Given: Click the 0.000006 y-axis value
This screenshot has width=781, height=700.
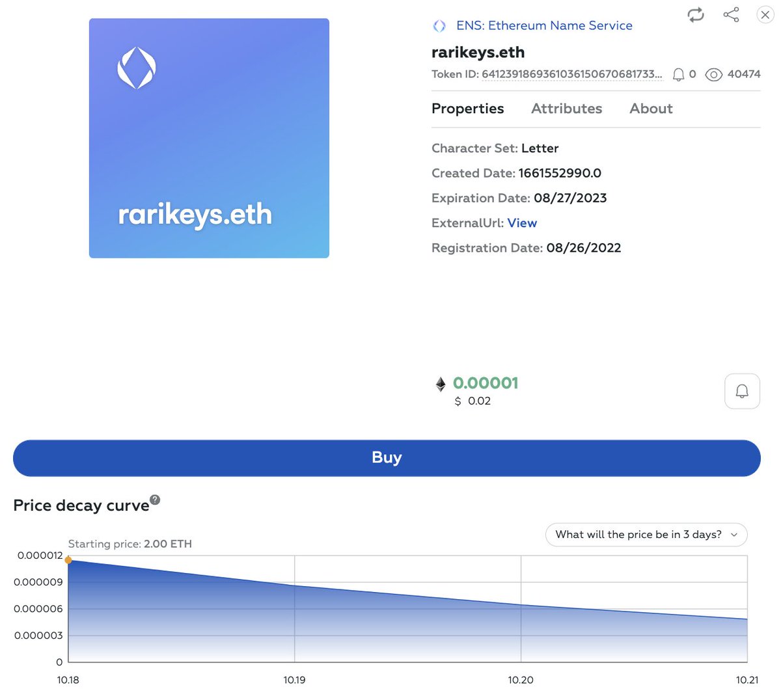Looking at the screenshot, I should click(38, 609).
